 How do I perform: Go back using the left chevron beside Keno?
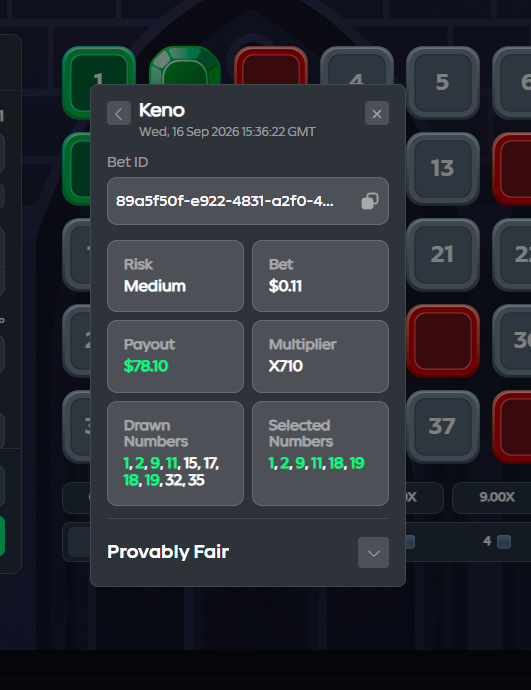pos(119,114)
